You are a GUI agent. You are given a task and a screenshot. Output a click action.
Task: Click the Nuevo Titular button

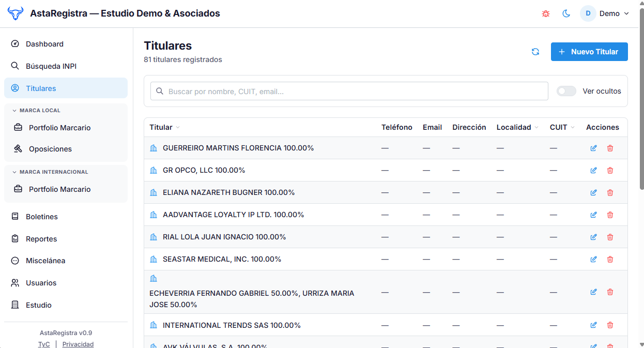click(589, 52)
